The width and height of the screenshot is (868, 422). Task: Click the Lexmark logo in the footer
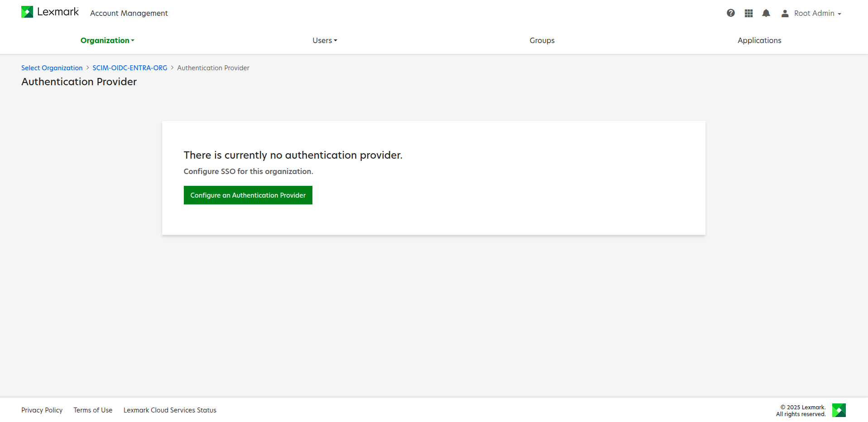coord(839,410)
